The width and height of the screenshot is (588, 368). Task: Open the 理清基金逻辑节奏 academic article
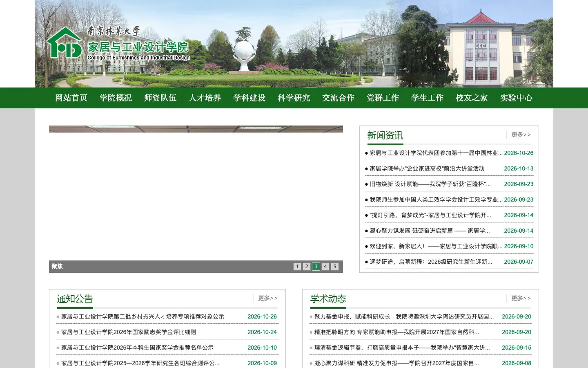pyautogui.click(x=402, y=348)
